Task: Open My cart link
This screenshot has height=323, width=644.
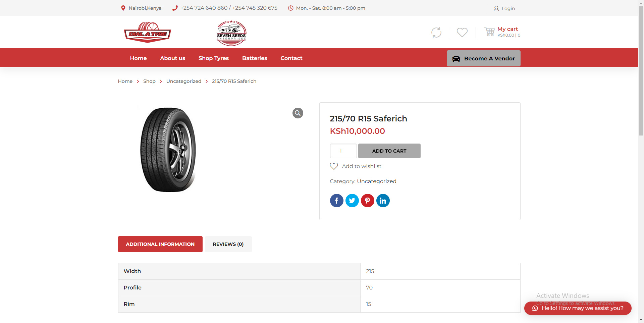Action: pyautogui.click(x=507, y=29)
